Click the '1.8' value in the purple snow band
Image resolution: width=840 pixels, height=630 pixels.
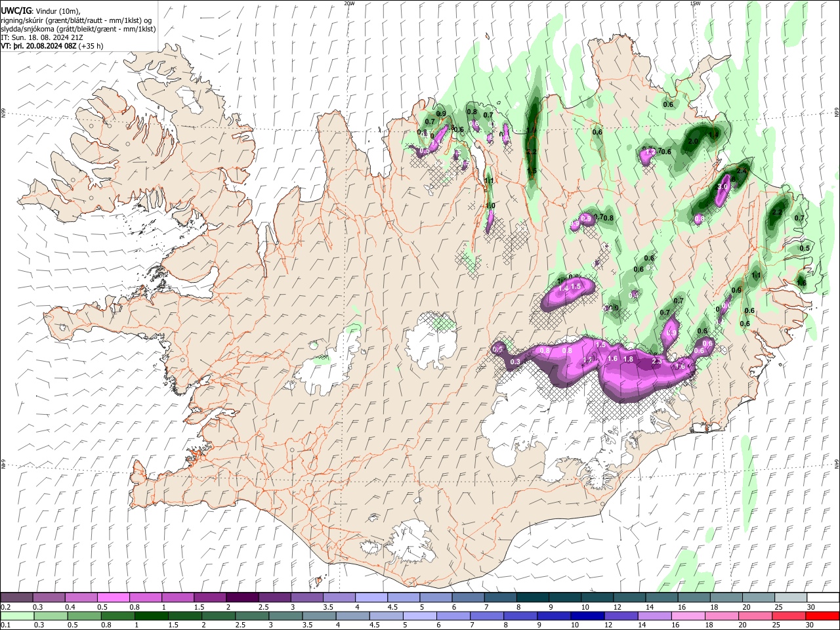coord(628,359)
